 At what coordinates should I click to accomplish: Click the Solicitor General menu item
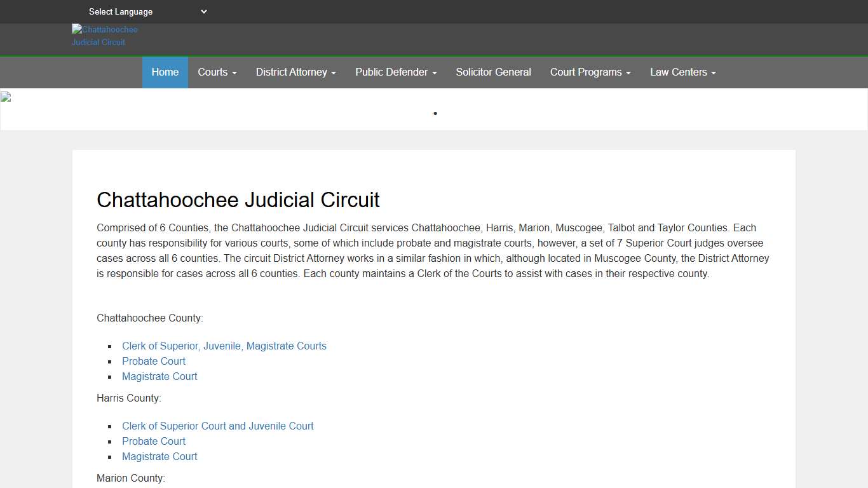tap(493, 72)
